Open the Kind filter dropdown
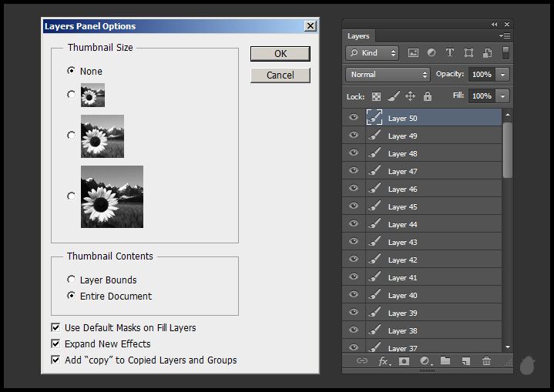Image resolution: width=554 pixels, height=392 pixels. pos(372,53)
